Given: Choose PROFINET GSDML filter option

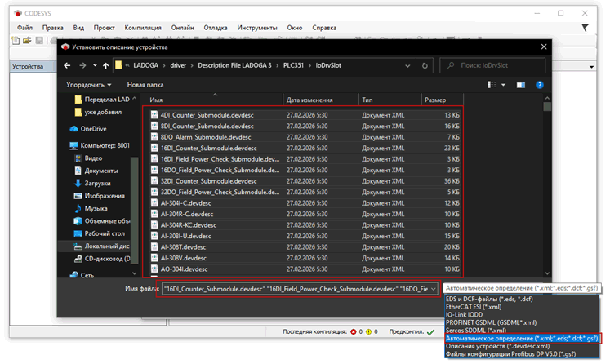Looking at the screenshot, I should tap(491, 322).
